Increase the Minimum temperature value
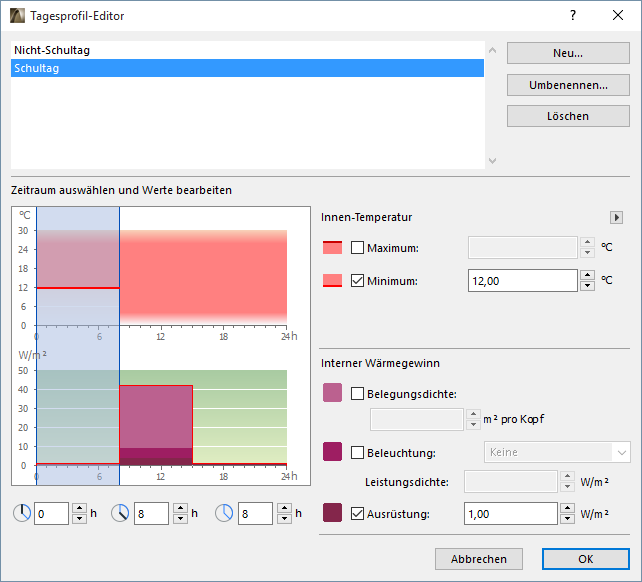Viewport: 642px width, 582px height. pyautogui.click(x=588, y=275)
